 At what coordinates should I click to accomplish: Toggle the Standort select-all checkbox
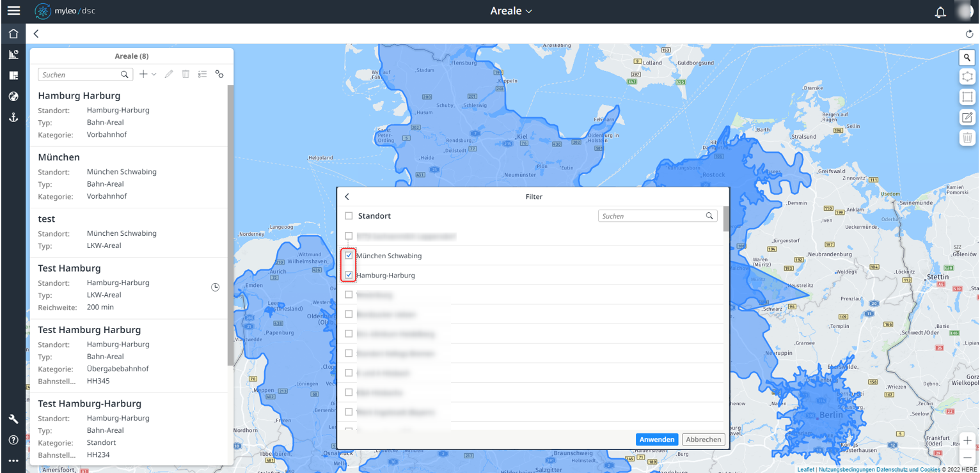349,216
